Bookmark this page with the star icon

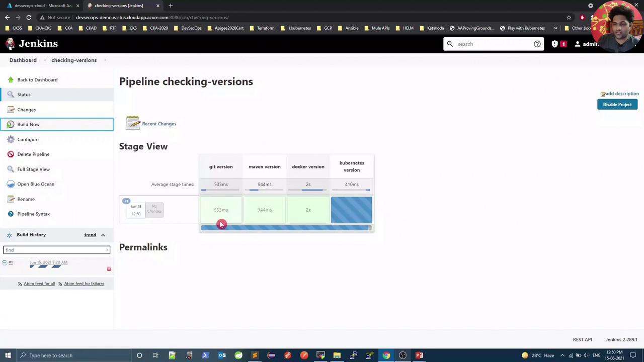(569, 17)
